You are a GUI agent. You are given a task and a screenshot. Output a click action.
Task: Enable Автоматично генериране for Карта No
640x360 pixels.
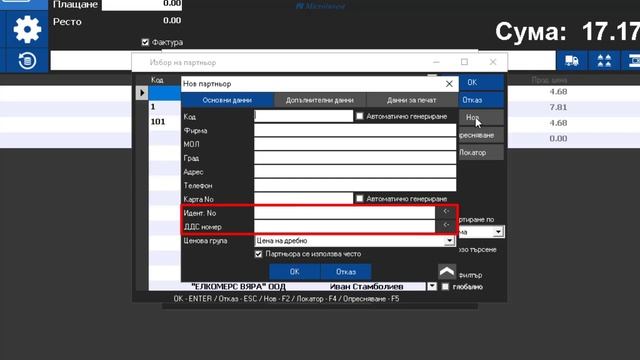(x=359, y=199)
